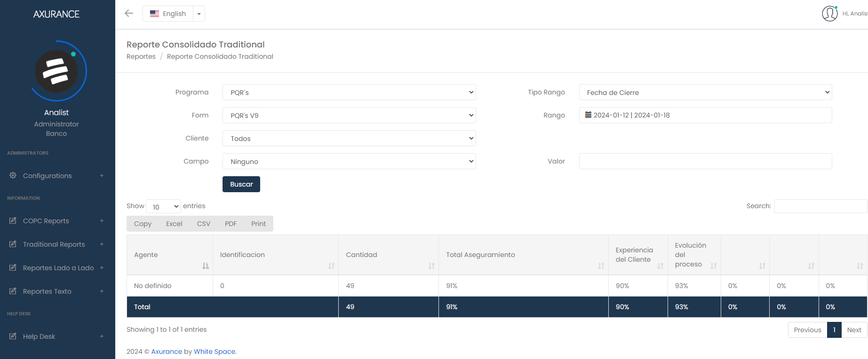Image resolution: width=868 pixels, height=359 pixels.
Task: Click the US flag language icon
Action: (154, 14)
